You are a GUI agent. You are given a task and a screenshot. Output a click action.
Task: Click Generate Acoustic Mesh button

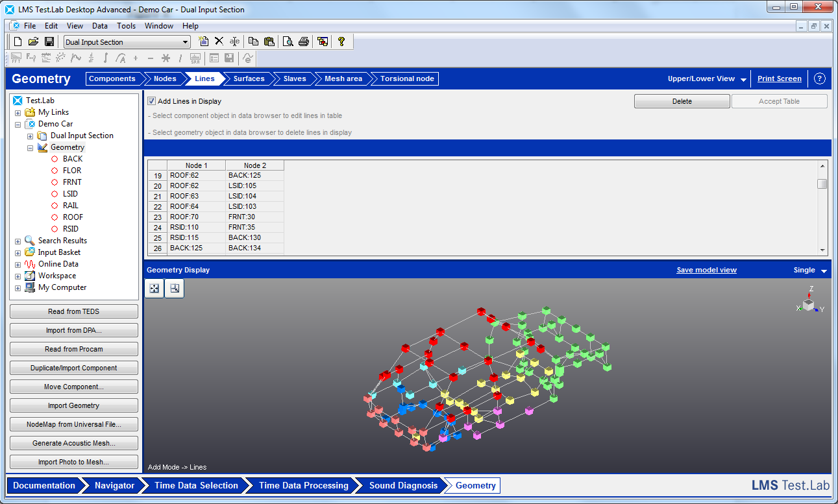(x=74, y=443)
